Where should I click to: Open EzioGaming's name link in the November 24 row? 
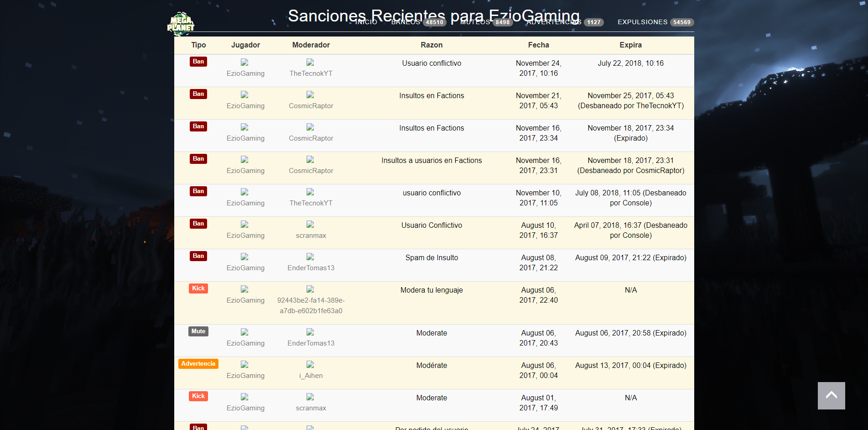(x=245, y=73)
